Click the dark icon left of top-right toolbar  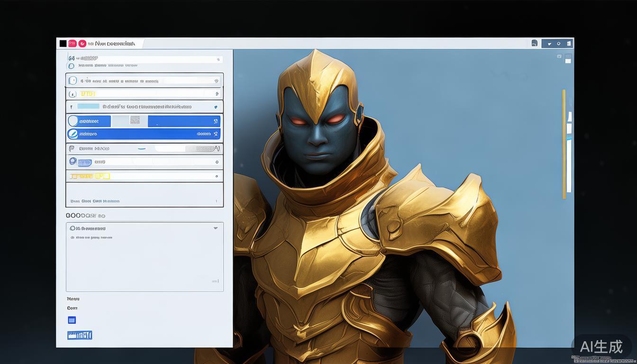point(534,43)
